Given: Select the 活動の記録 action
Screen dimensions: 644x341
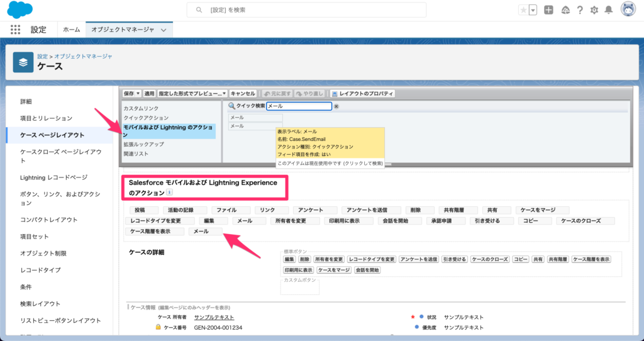Looking at the screenshot, I should click(185, 210).
